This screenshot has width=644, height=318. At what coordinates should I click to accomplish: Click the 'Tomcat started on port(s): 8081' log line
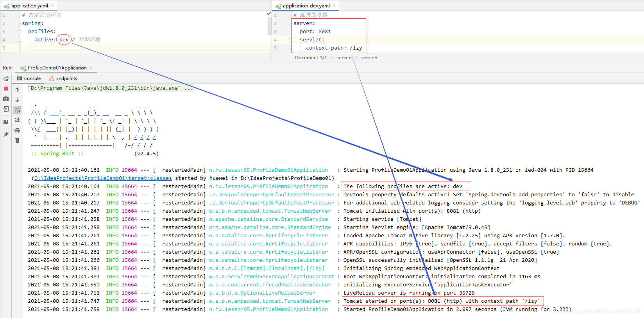(442, 301)
